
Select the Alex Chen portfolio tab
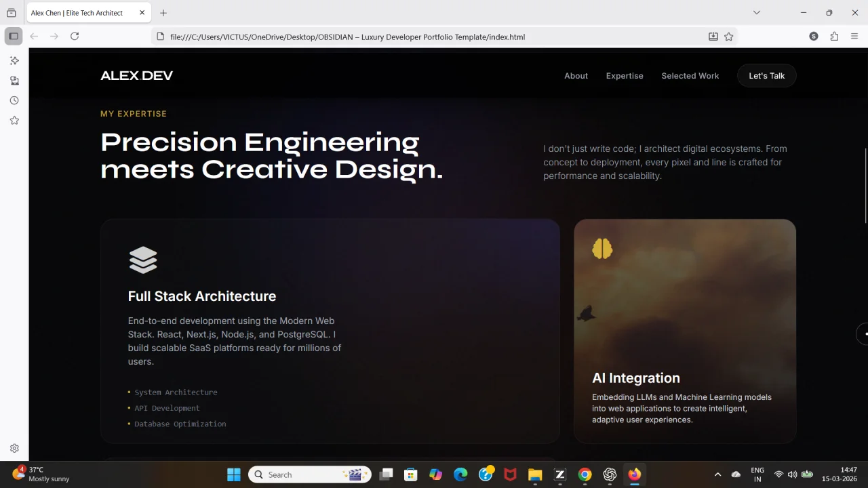click(87, 12)
